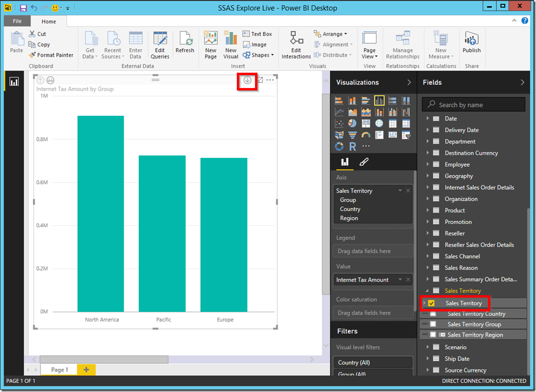Collapse the Sales Territory table

tap(428, 290)
